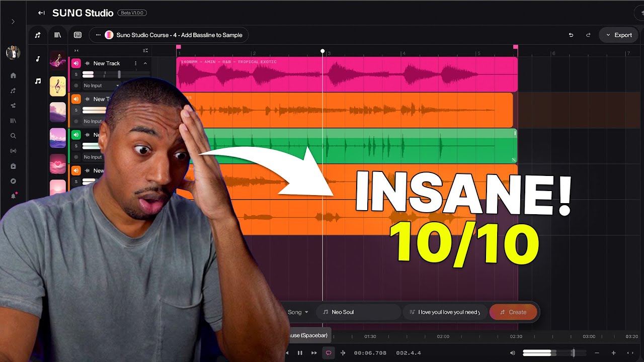
Task: Open project options three-dot menu
Action: point(98,35)
